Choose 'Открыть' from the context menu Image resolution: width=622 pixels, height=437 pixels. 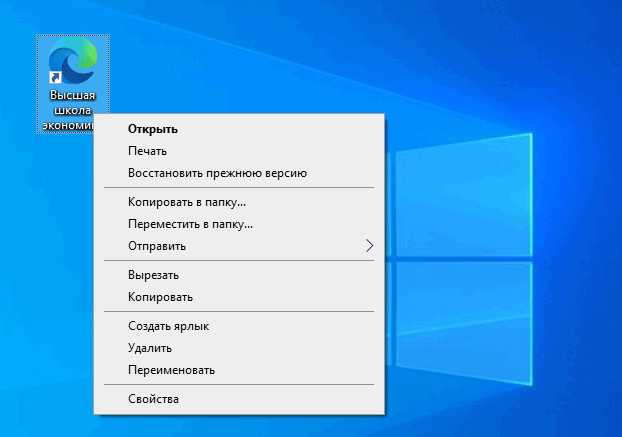pyautogui.click(x=239, y=129)
